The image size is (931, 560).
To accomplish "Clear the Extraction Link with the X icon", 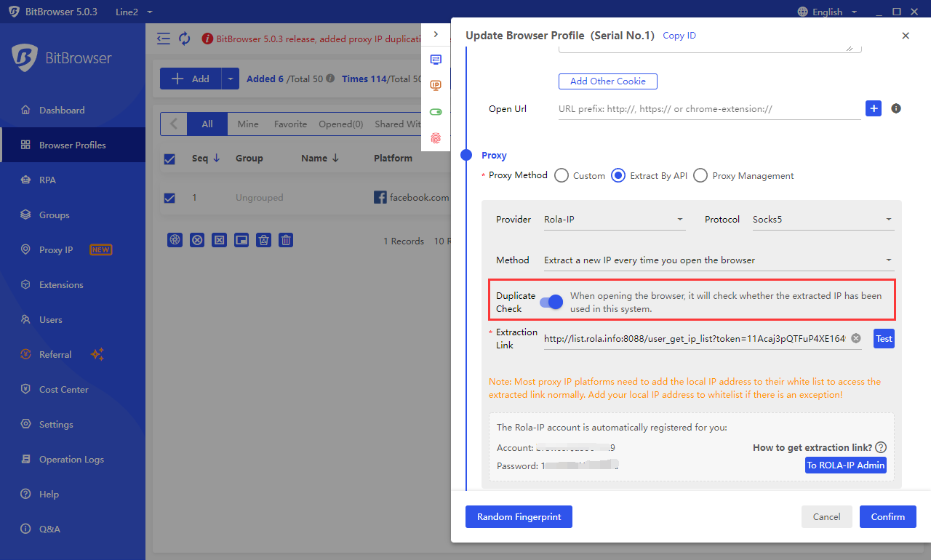I will pos(856,338).
